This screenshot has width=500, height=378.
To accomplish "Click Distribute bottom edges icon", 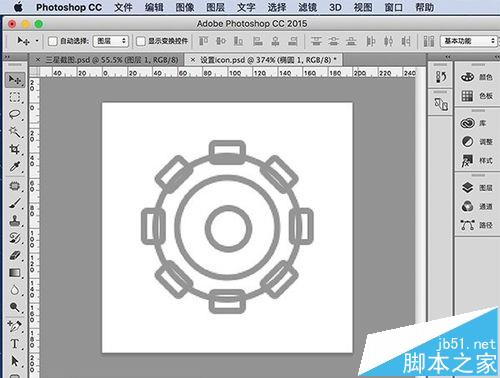I will 351,41.
